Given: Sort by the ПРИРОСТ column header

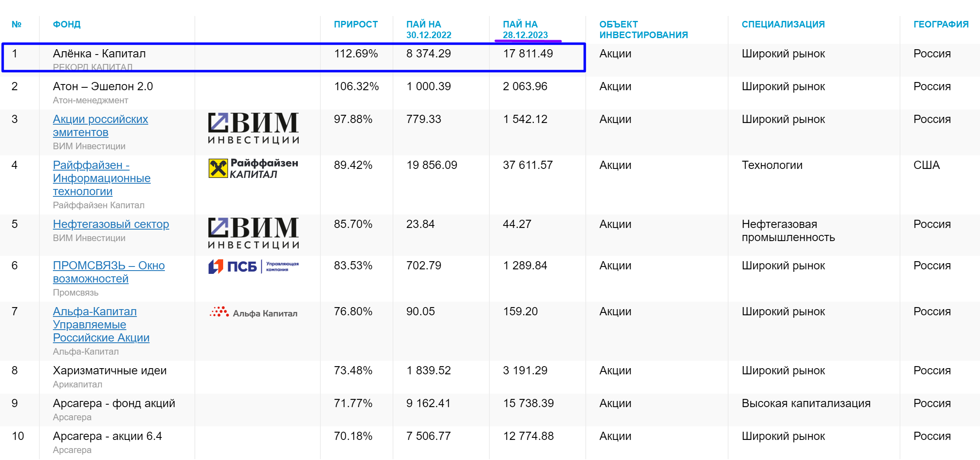Looking at the screenshot, I should point(356,24).
